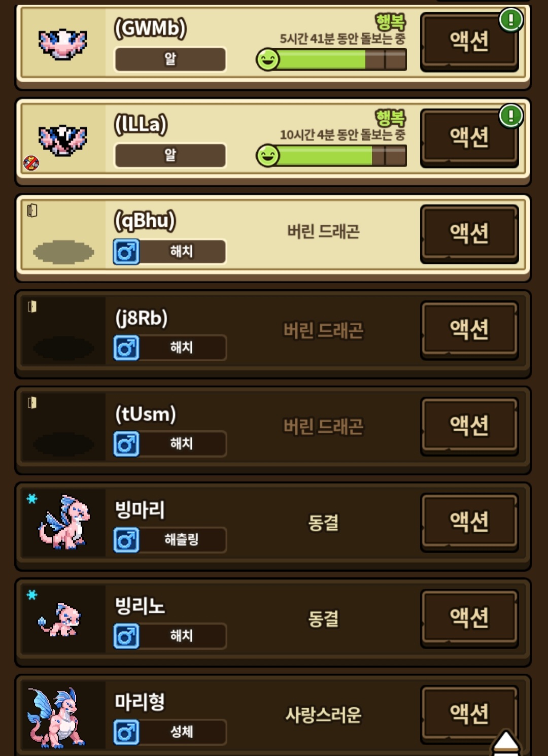Click the 알 stage label under lLLa

point(170,155)
